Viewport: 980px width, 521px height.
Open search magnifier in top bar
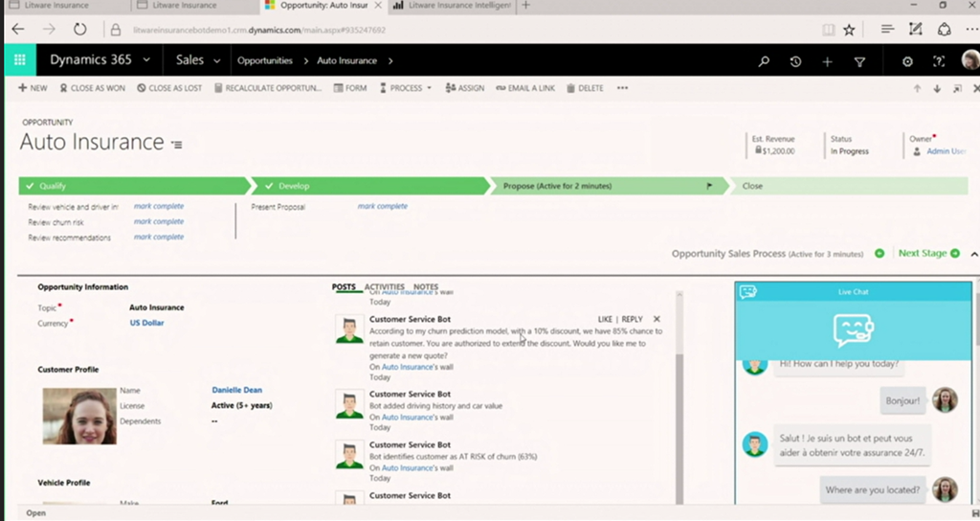coord(763,61)
